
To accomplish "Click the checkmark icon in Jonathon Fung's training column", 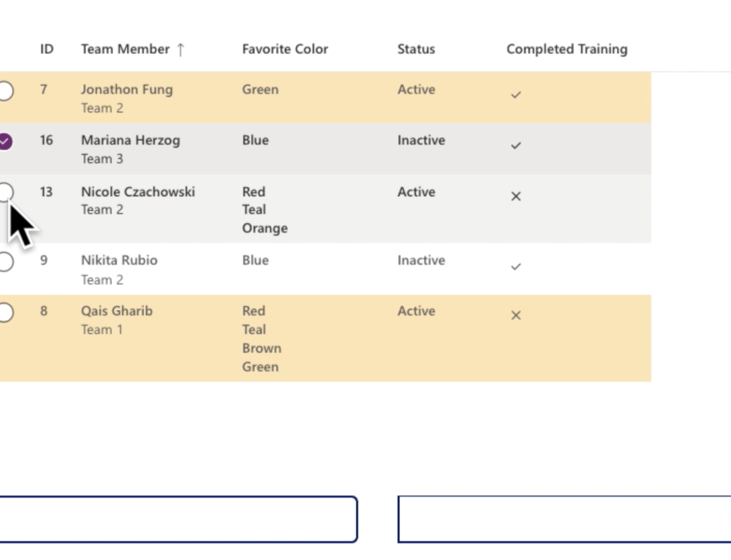I will pyautogui.click(x=516, y=94).
